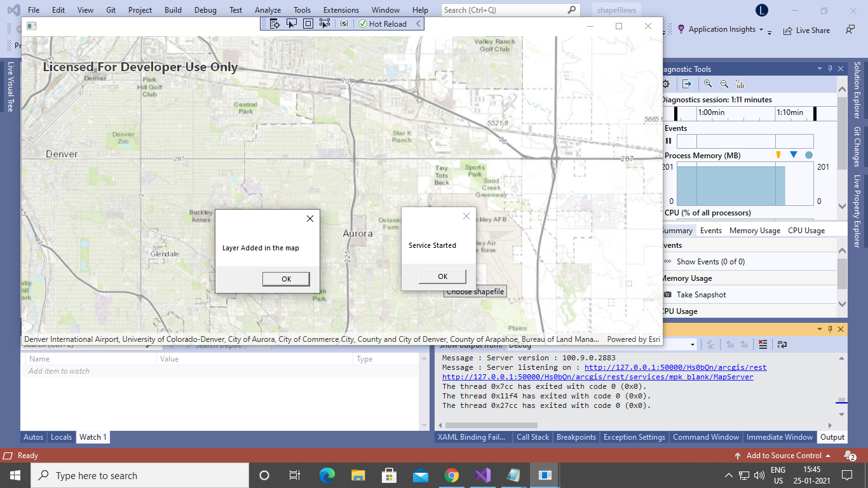The height and width of the screenshot is (488, 868).
Task: Switch to the Memory Usage tab
Action: tap(754, 230)
